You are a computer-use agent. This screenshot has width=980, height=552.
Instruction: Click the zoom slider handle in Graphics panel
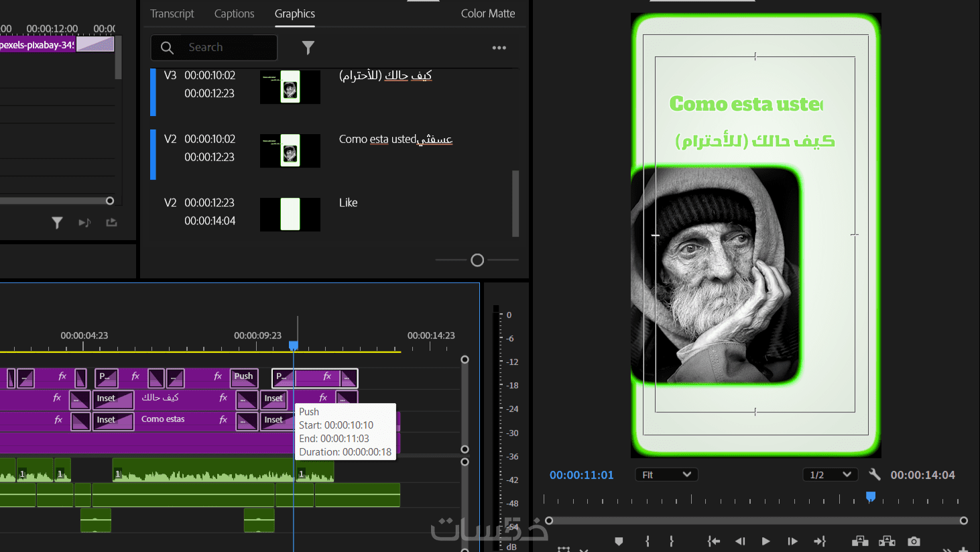477,260
